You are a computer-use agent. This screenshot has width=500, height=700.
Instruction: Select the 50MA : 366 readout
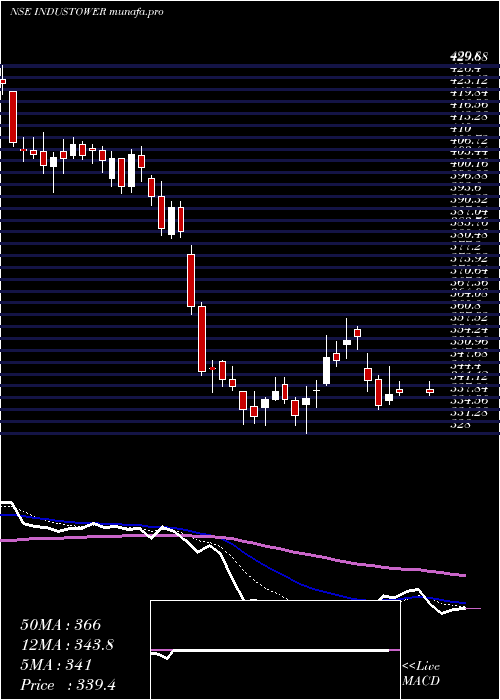click(x=61, y=625)
